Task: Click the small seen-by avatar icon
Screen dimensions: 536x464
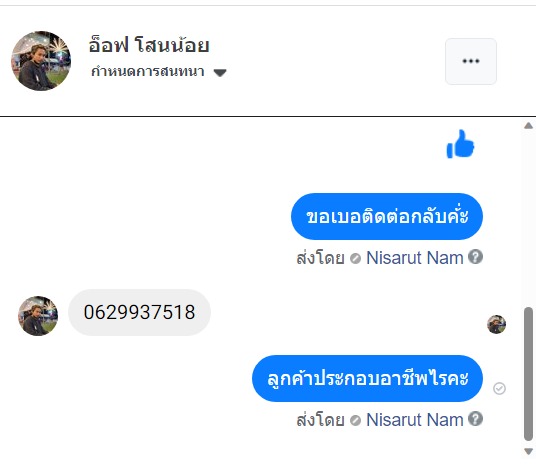Action: click(496, 324)
